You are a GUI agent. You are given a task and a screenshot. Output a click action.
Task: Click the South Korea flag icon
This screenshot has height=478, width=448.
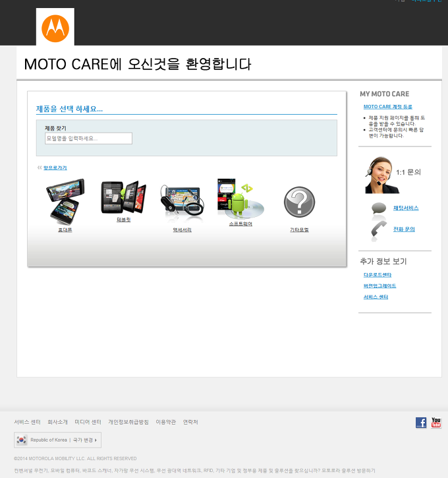click(x=22, y=440)
